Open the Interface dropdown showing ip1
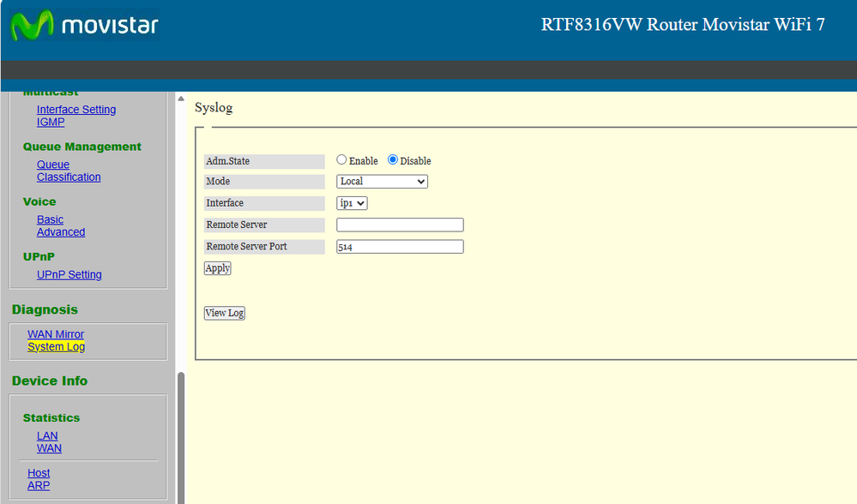Screen dimensions: 857x504 point(352,203)
